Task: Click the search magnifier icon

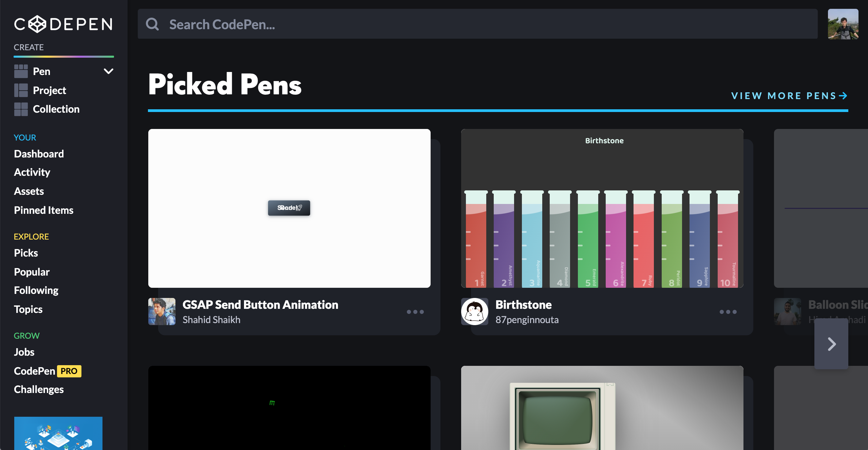Action: [153, 24]
